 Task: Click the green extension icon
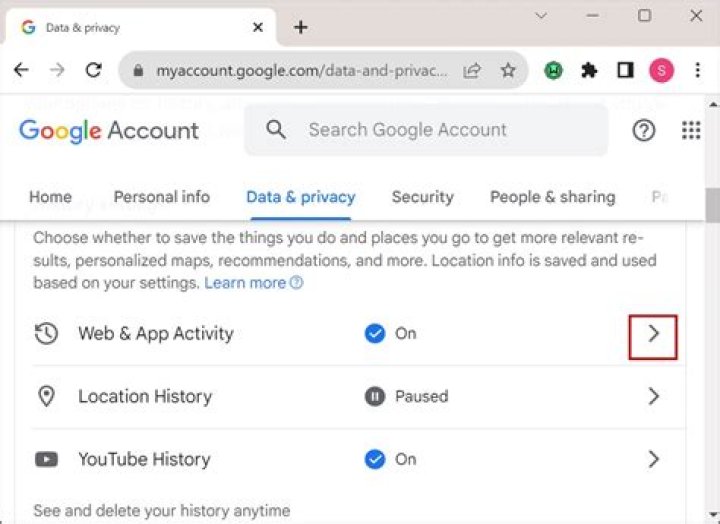(553, 71)
